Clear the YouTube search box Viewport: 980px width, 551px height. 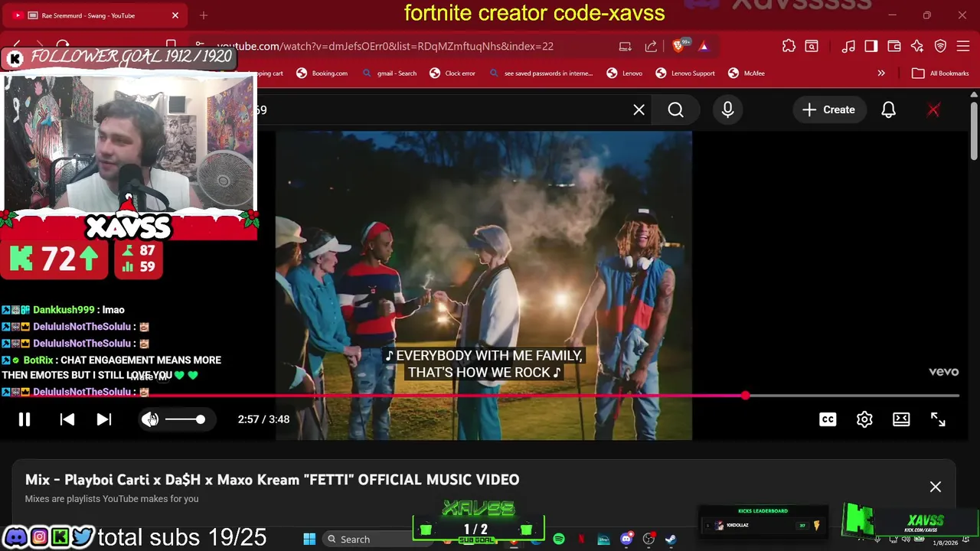[639, 110]
